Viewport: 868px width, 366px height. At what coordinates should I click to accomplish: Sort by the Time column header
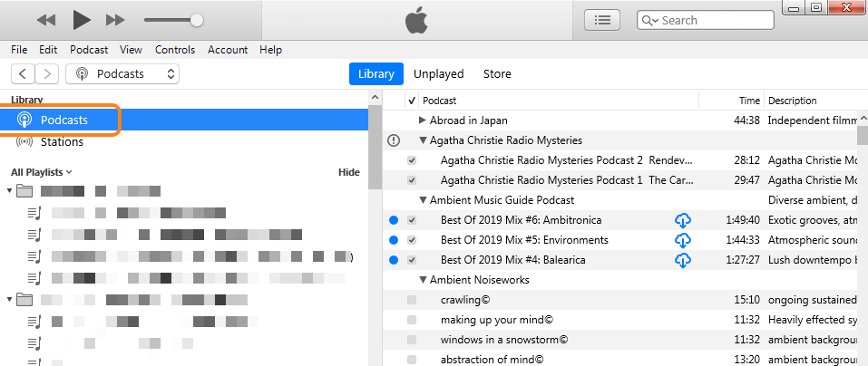point(749,101)
